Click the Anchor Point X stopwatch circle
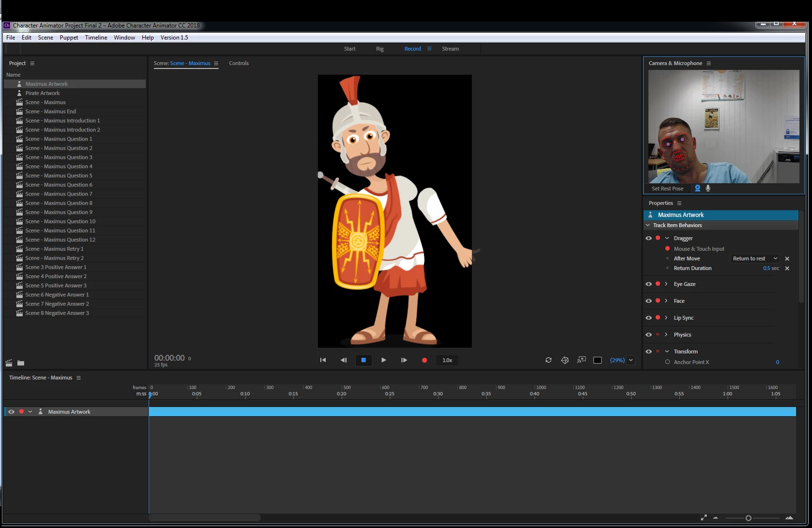Viewport: 812px width, 528px height. [668, 362]
